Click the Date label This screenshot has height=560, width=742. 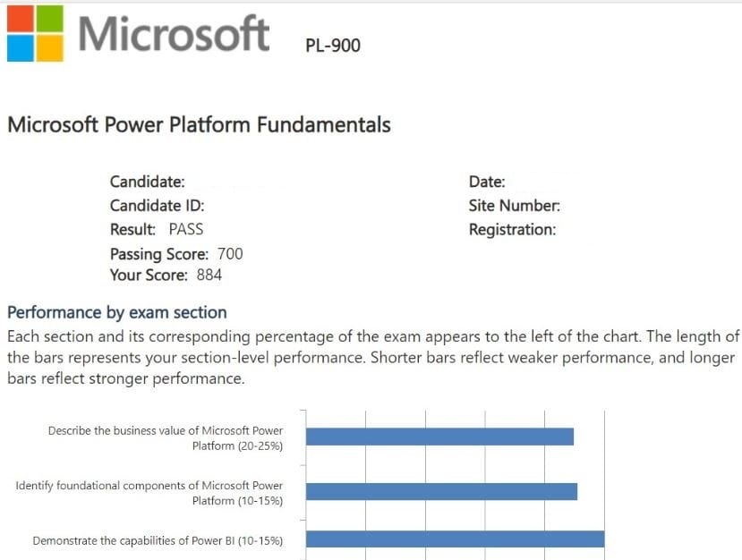[x=487, y=182]
